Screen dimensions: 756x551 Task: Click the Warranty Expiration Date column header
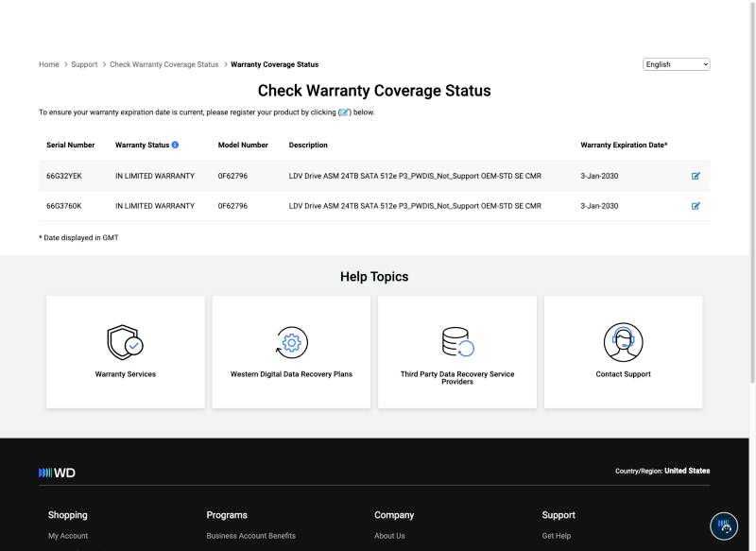[x=624, y=146]
